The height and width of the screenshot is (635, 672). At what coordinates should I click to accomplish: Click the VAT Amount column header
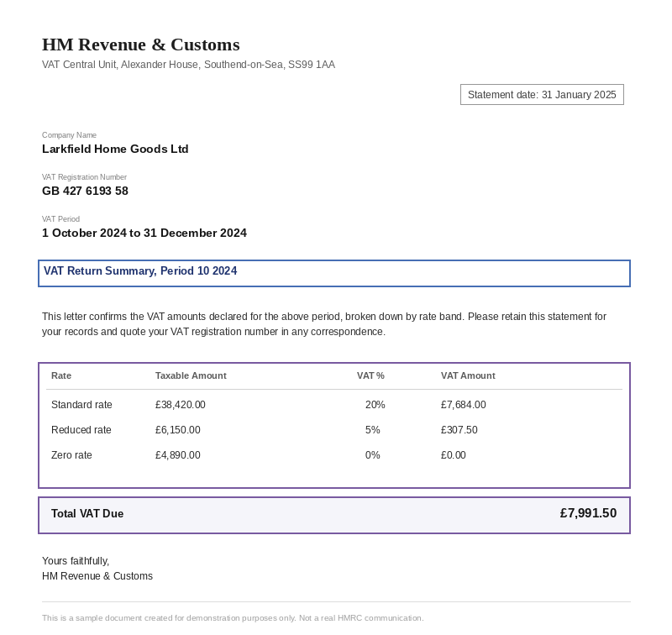coord(468,375)
